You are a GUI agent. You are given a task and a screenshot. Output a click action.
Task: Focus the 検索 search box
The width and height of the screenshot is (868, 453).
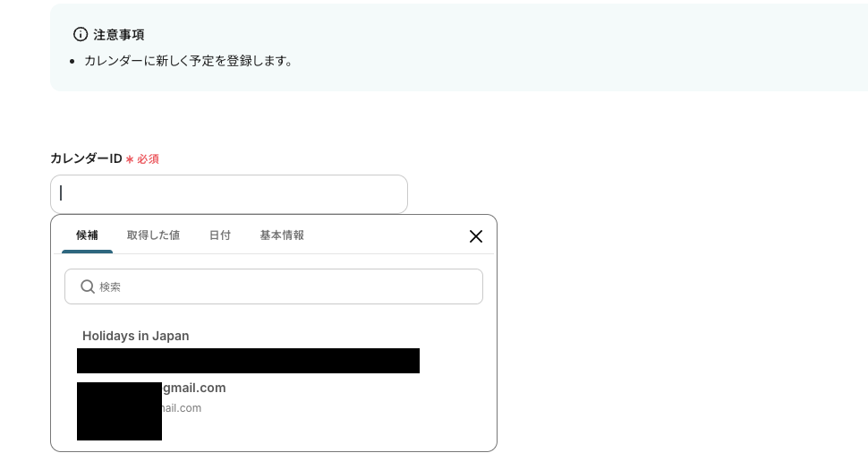(x=274, y=286)
